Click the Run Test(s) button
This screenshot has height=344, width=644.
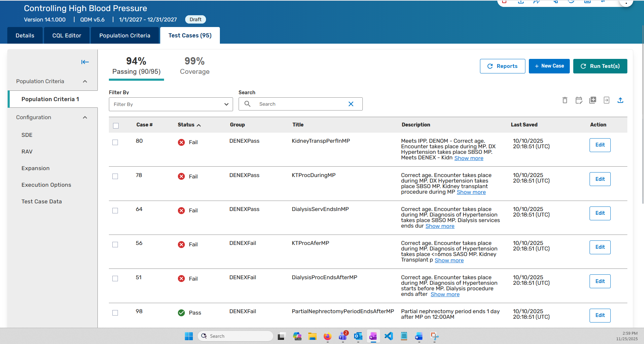(x=600, y=66)
